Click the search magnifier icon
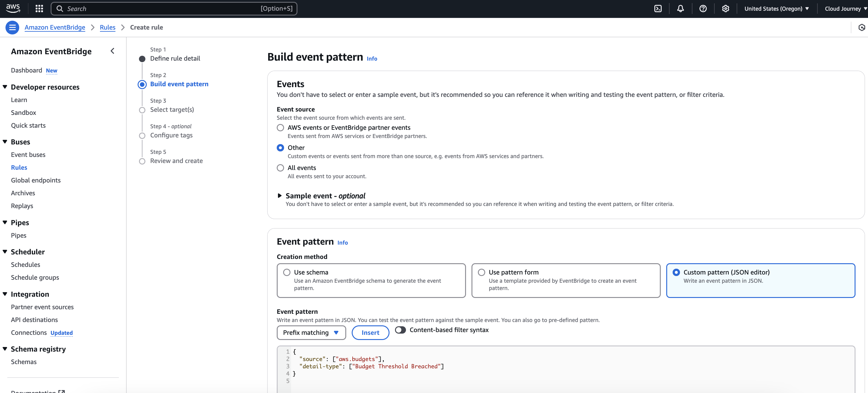 [x=60, y=9]
